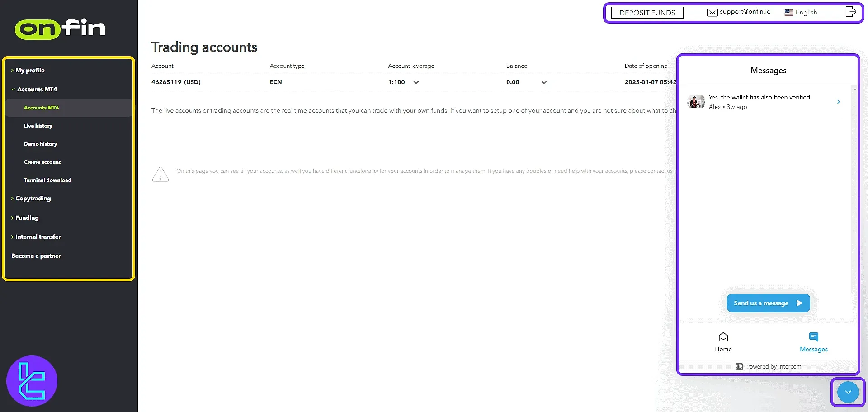Click the warning triangle icon
Image resolution: width=868 pixels, height=412 pixels.
coord(160,174)
